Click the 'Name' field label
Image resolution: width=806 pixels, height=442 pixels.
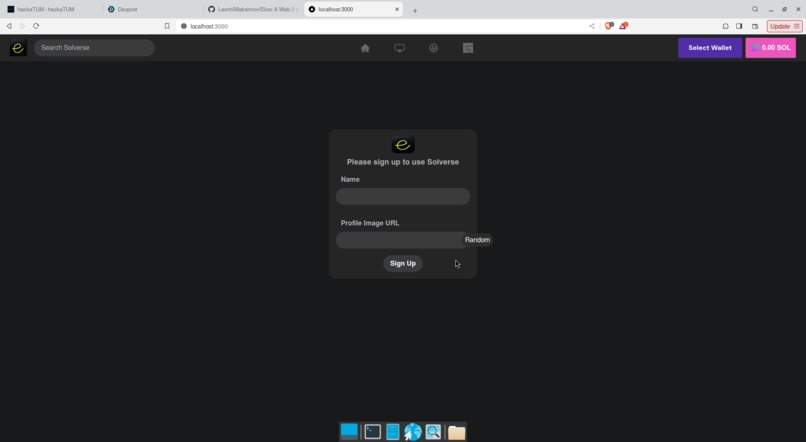(350, 179)
